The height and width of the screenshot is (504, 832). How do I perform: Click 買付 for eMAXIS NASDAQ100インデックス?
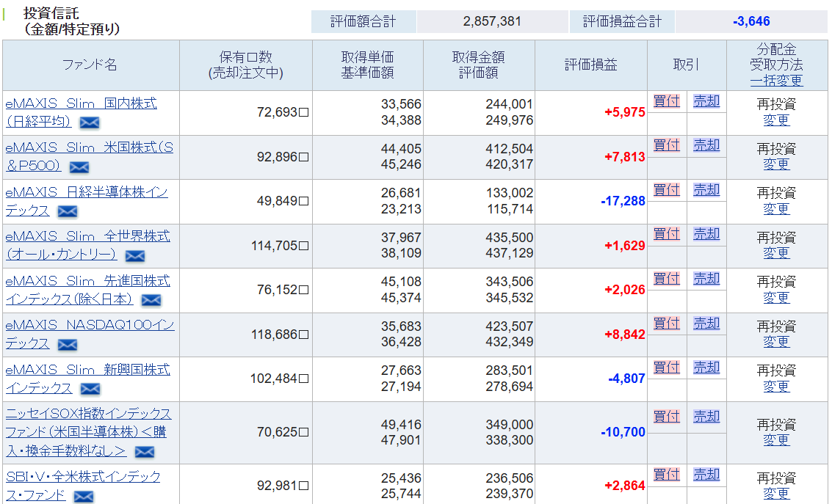pos(667,323)
